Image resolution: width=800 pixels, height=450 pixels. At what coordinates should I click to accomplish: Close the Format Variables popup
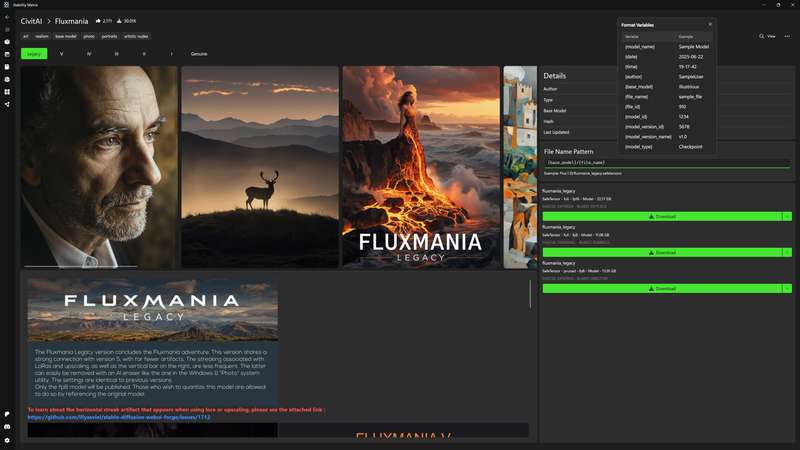click(x=710, y=24)
